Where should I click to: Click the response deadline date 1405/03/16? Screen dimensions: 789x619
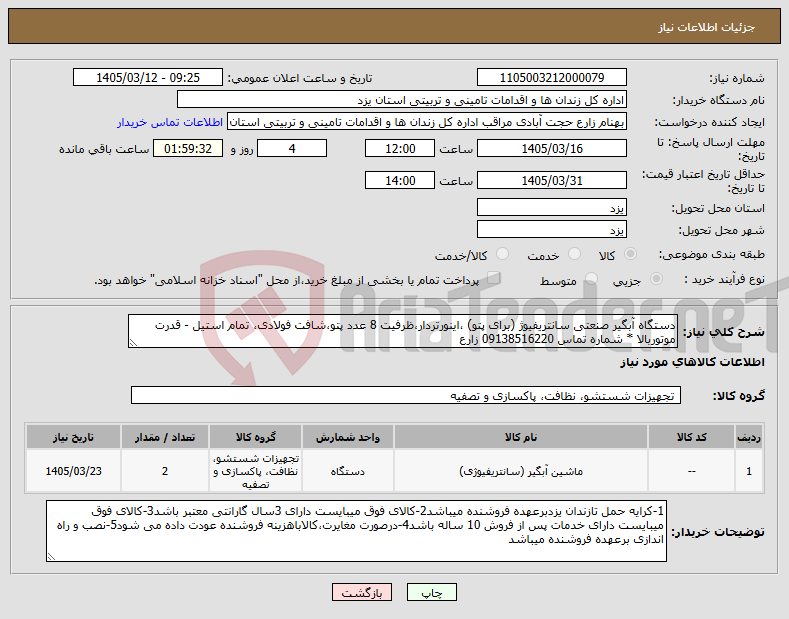[551, 148]
